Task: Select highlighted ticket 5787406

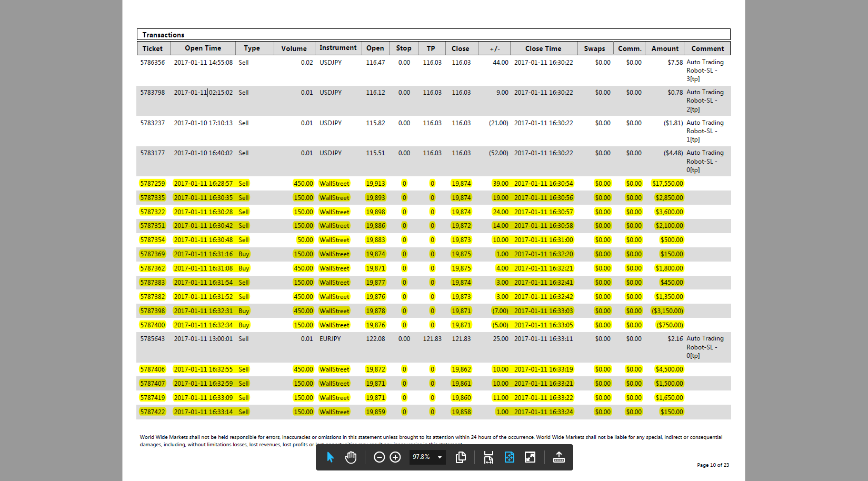Action: 153,369
